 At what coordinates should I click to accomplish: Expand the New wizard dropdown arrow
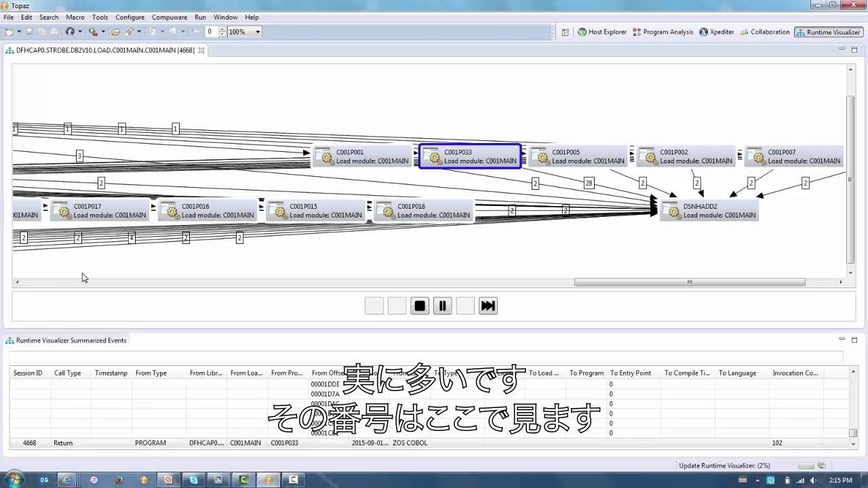(18, 32)
